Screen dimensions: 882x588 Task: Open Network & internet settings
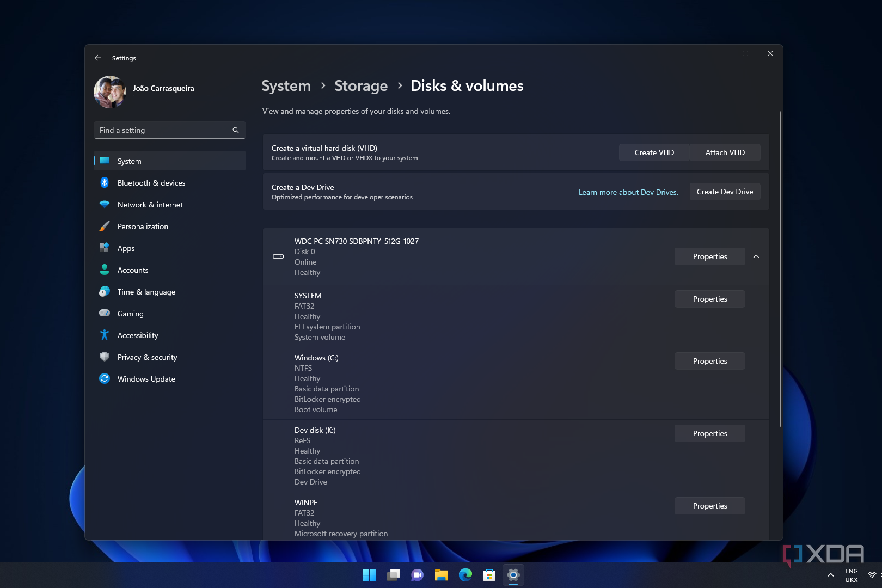tap(150, 205)
